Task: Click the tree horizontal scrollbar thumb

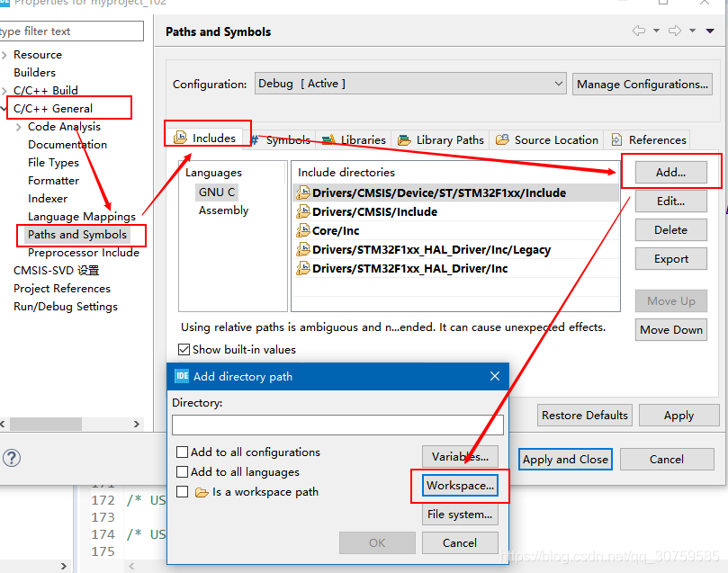Action: point(46,424)
